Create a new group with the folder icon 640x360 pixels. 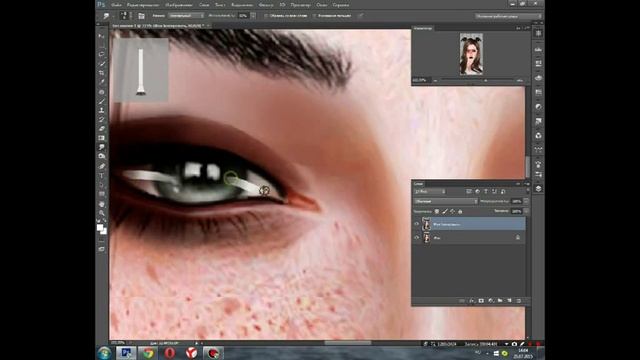(x=500, y=301)
